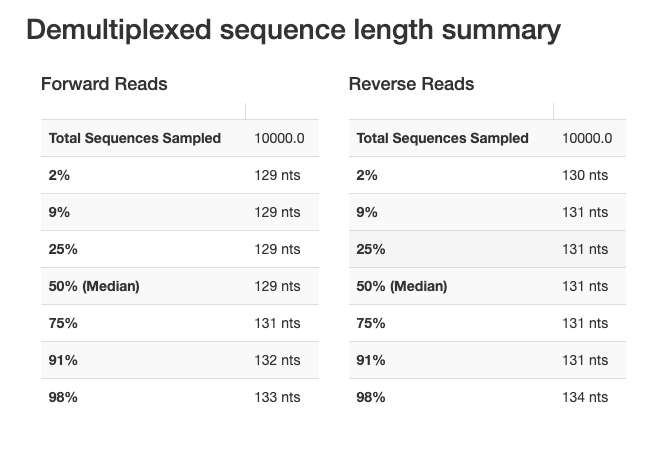Select the 75% row label in Reverse Reads
The height and width of the screenshot is (452, 668).
point(371,323)
